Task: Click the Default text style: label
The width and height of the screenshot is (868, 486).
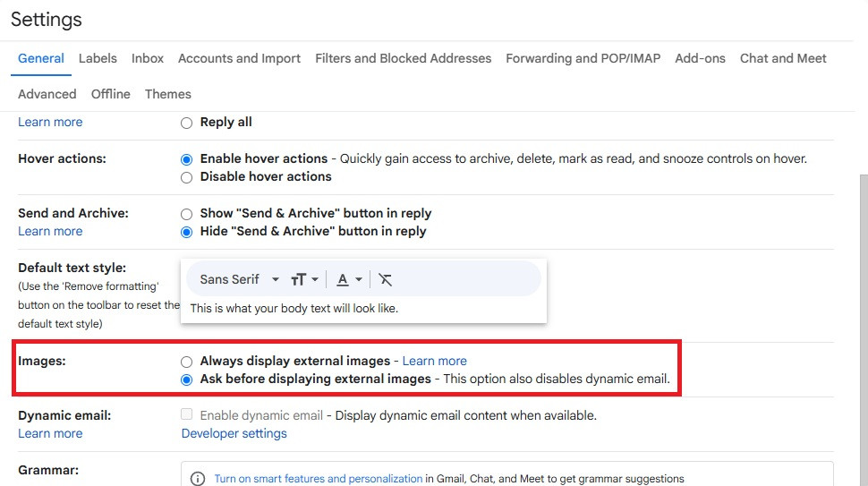Action: [72, 268]
